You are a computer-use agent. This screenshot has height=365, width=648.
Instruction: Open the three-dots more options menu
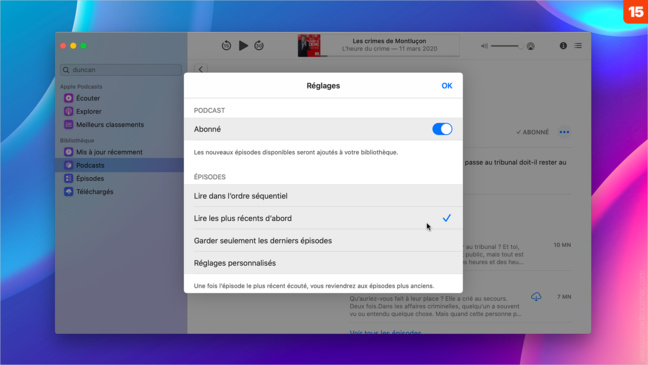pos(564,132)
